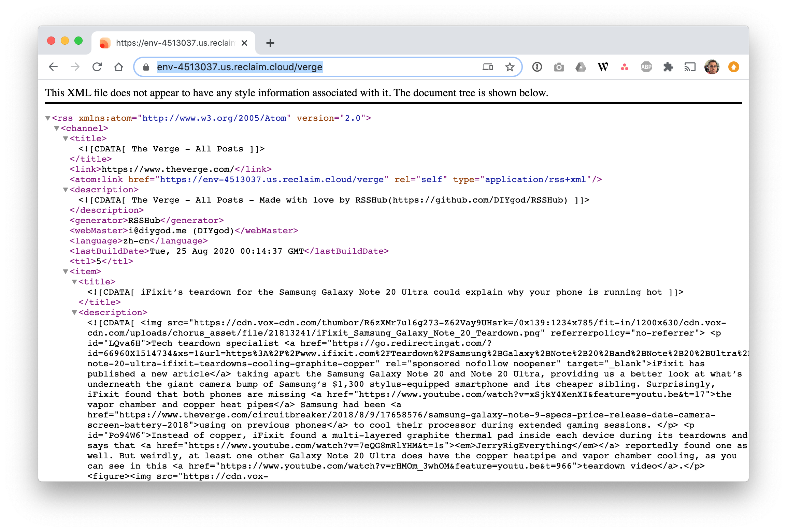Click the red three-dot Asana extension
Image resolution: width=787 pixels, height=532 pixels.
click(x=624, y=67)
